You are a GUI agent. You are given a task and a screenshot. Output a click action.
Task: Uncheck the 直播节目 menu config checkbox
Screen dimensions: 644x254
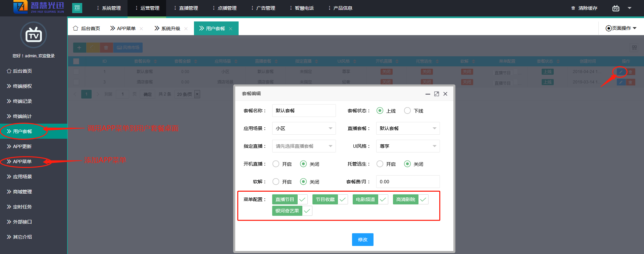[302, 199]
